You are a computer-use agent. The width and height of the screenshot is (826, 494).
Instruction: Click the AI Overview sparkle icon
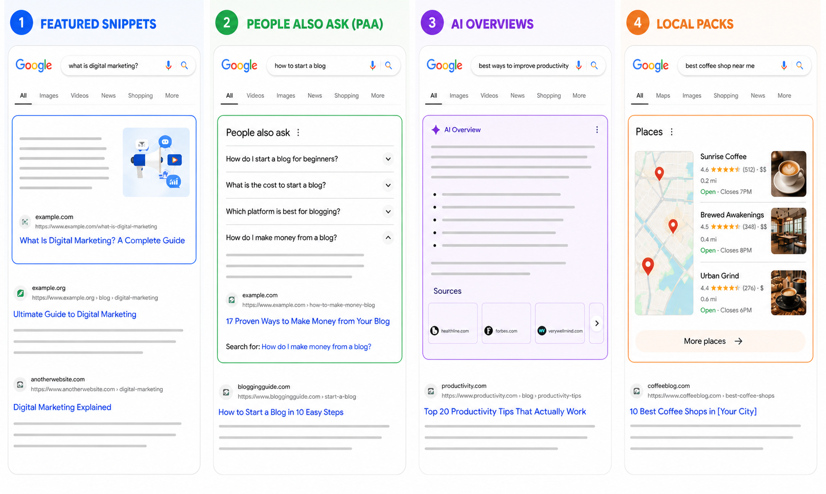[x=436, y=130]
